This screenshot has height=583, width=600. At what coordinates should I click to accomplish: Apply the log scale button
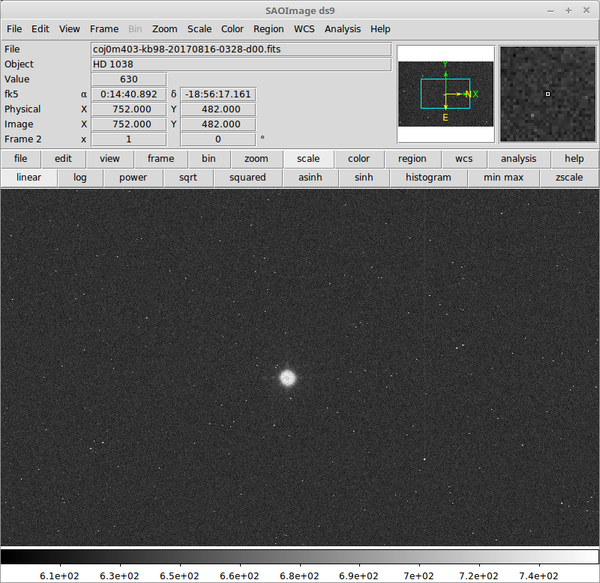tap(80, 177)
